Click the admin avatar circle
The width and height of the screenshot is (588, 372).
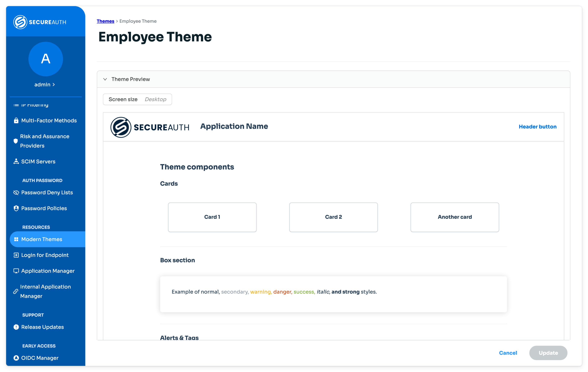(x=46, y=59)
